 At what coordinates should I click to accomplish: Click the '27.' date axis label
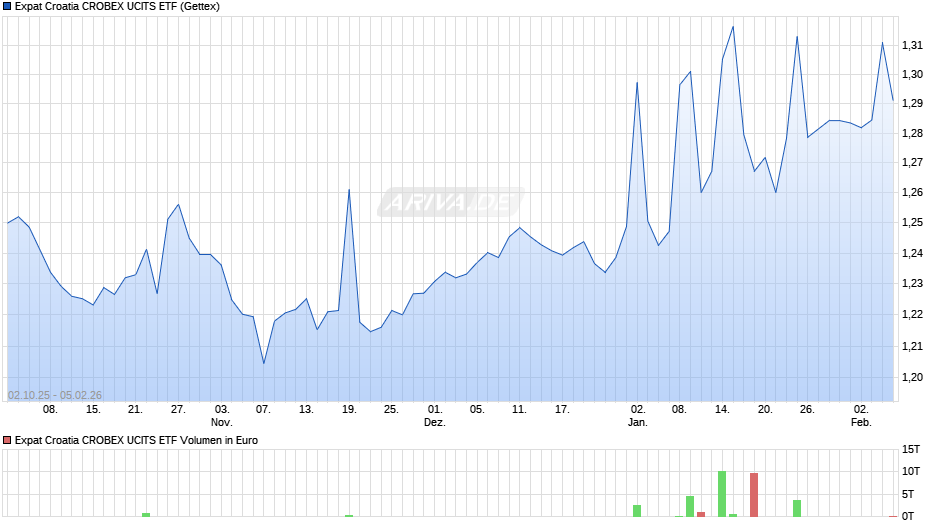click(x=178, y=410)
